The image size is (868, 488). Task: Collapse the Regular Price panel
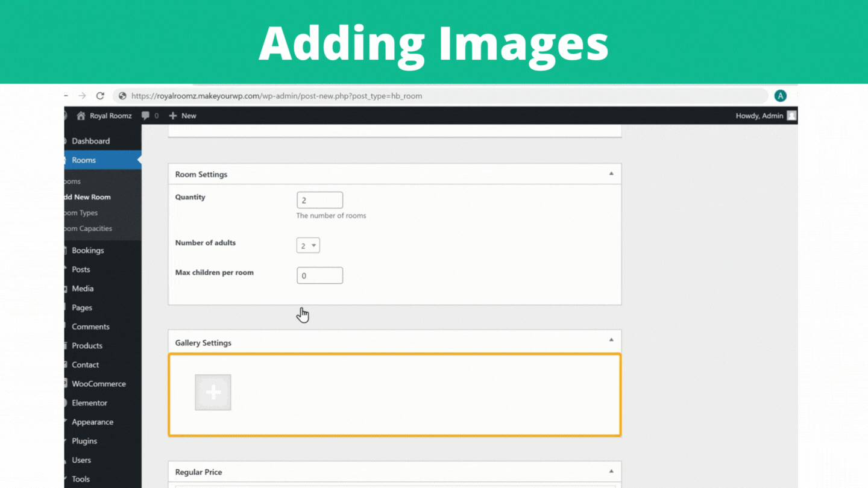pyautogui.click(x=611, y=471)
